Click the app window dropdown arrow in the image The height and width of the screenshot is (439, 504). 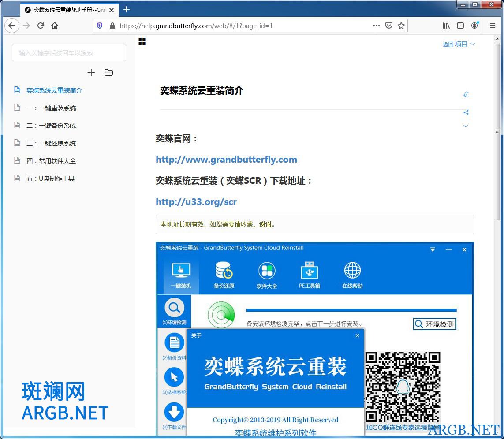pos(433,250)
